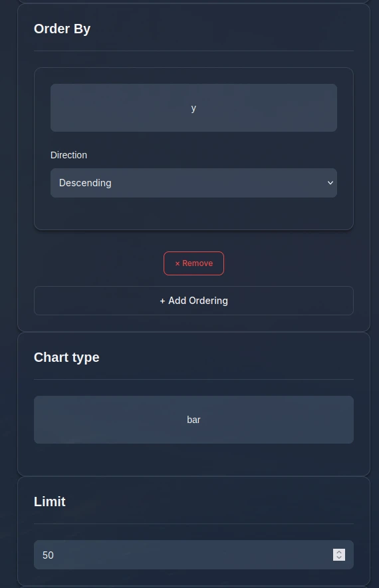Select the "Descending" text in the direction box

[x=85, y=183]
